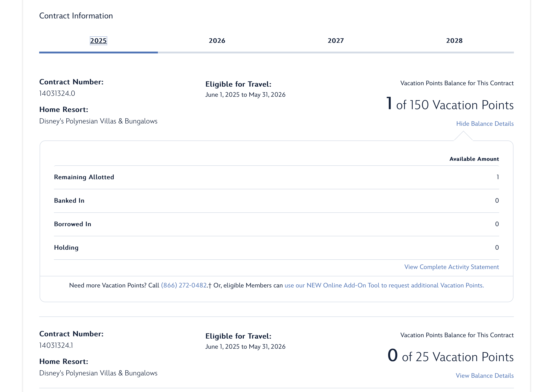
Task: Switch to the 2026 tab
Action: coord(217,41)
